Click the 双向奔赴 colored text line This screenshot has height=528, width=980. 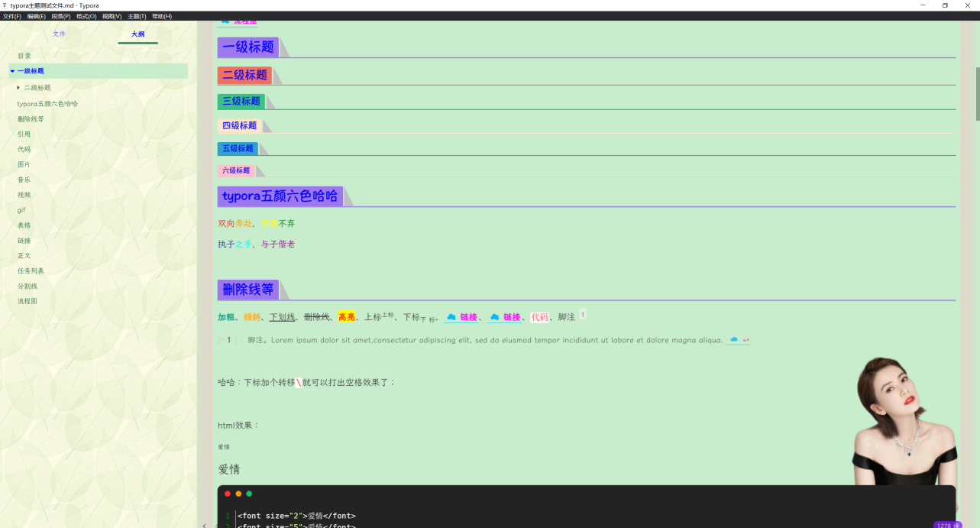(256, 224)
